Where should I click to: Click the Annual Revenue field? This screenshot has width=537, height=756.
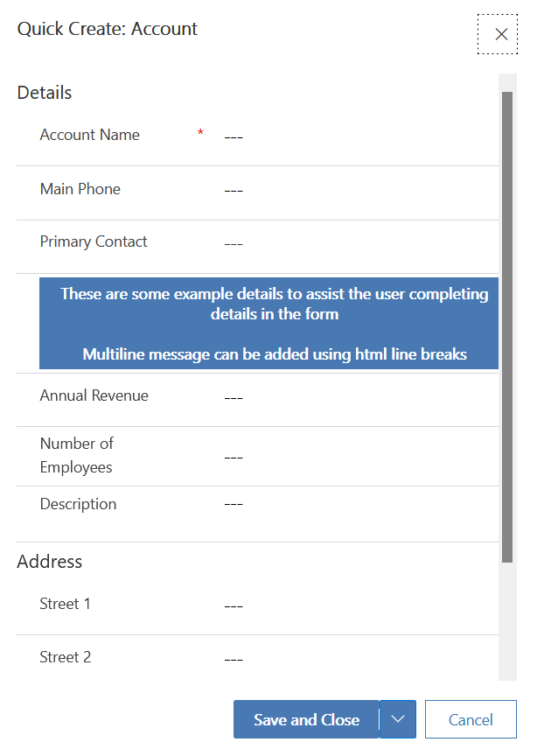pos(350,398)
